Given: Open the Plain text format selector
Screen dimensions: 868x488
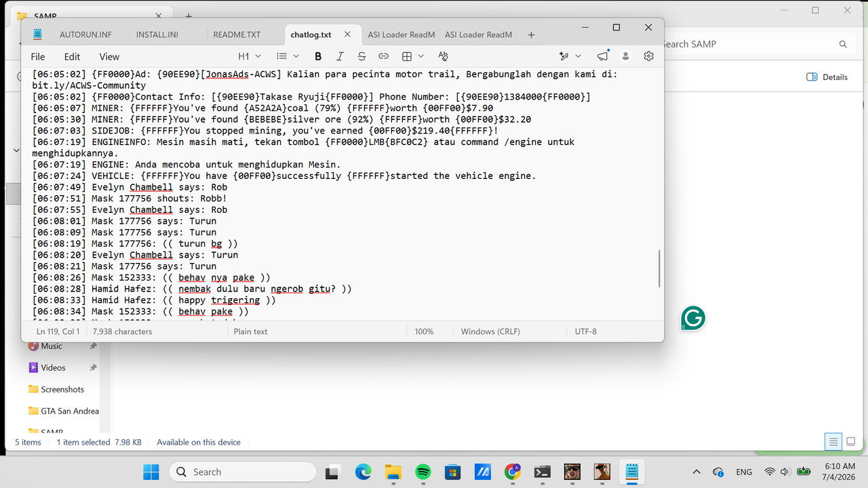Looking at the screenshot, I should 250,331.
